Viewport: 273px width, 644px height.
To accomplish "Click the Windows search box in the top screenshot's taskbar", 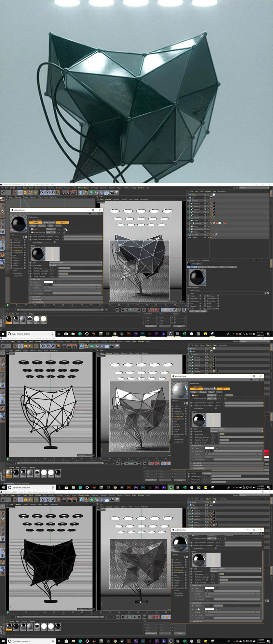I will 30,334.
